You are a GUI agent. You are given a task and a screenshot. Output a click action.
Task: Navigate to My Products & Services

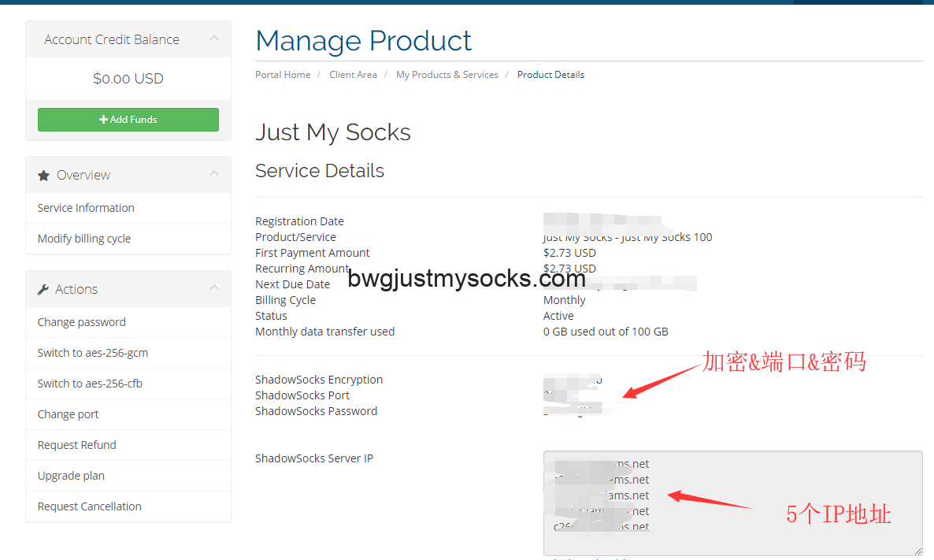447,75
